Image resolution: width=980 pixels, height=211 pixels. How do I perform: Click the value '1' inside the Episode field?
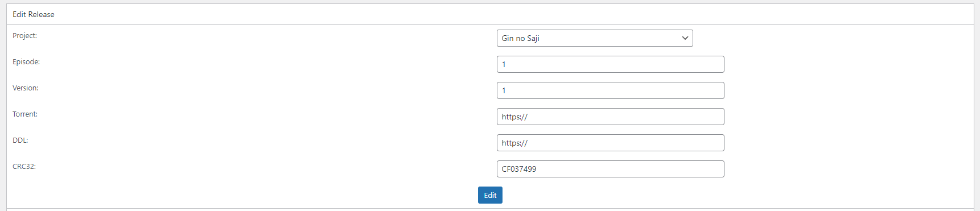pyautogui.click(x=504, y=64)
